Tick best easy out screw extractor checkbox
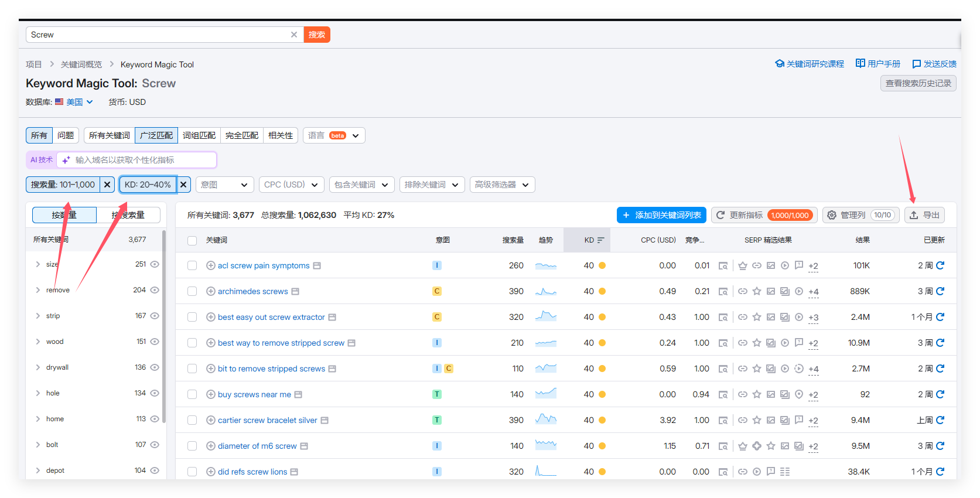Screen dimensions: 980x498 point(192,317)
